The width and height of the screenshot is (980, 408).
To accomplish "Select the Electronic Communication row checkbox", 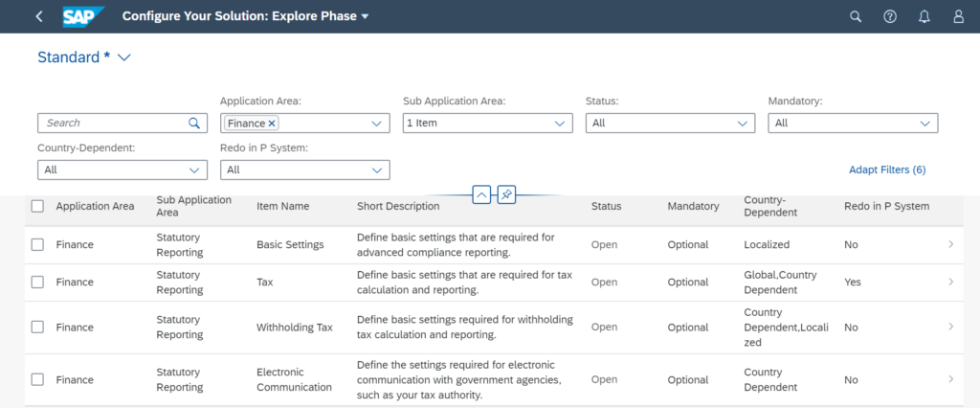I will [37, 379].
